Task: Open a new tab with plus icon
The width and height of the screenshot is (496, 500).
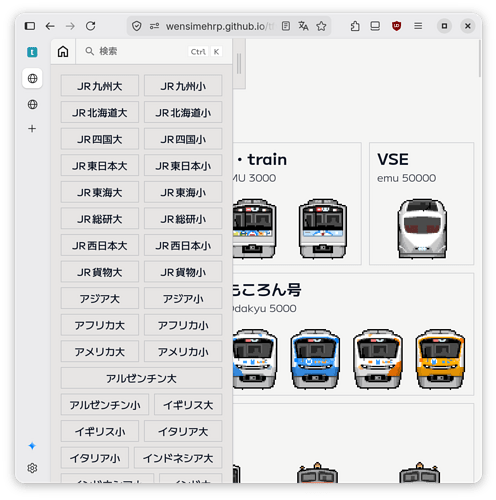Action: [32, 129]
